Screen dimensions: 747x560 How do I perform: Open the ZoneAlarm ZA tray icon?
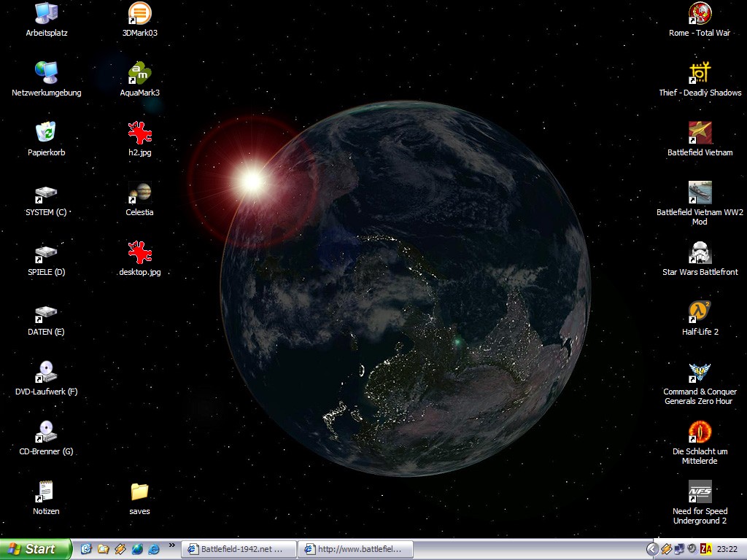pos(706,549)
